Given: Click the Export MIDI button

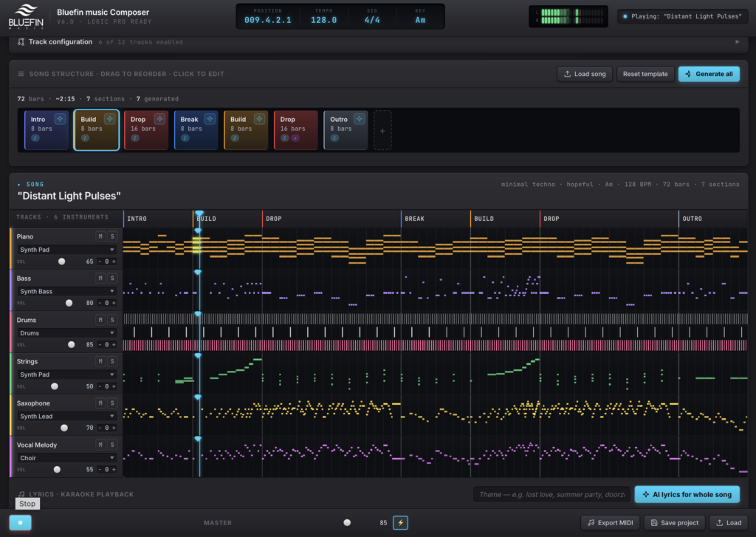Looking at the screenshot, I should pyautogui.click(x=610, y=522).
